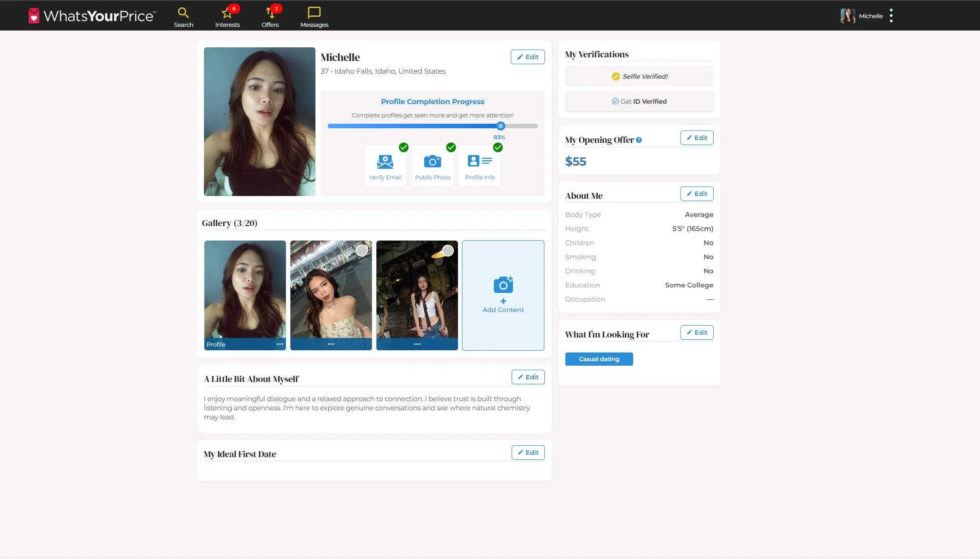Click the profile completion progress slider handle

[x=501, y=126]
